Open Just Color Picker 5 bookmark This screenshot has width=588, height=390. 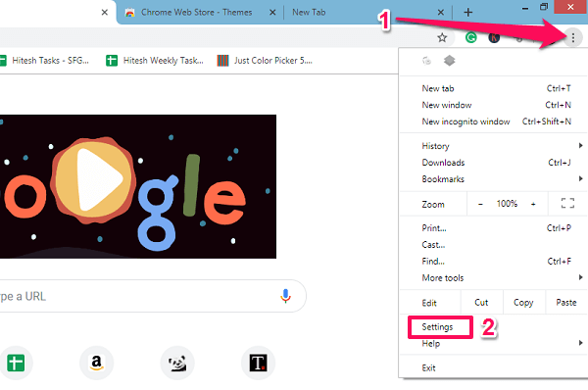(265, 61)
